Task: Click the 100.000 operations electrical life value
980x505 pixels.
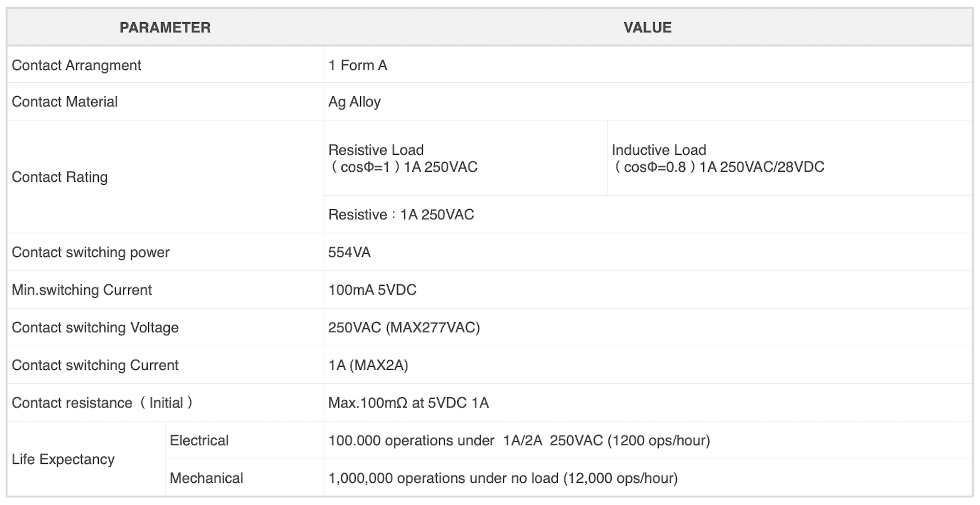Action: coord(519,440)
